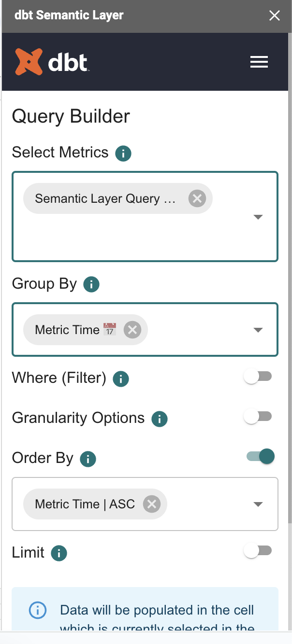Click the Where (Filter) info icon
The image size is (292, 644).
pyautogui.click(x=120, y=378)
